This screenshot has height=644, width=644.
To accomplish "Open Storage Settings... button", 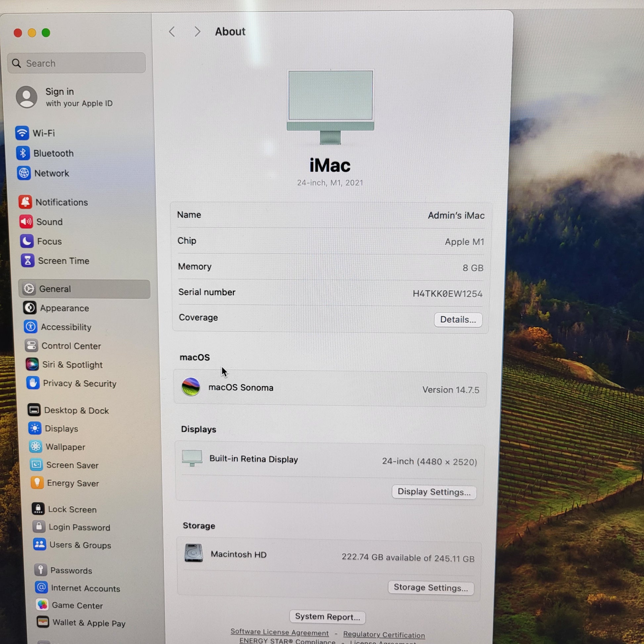I will (x=431, y=588).
